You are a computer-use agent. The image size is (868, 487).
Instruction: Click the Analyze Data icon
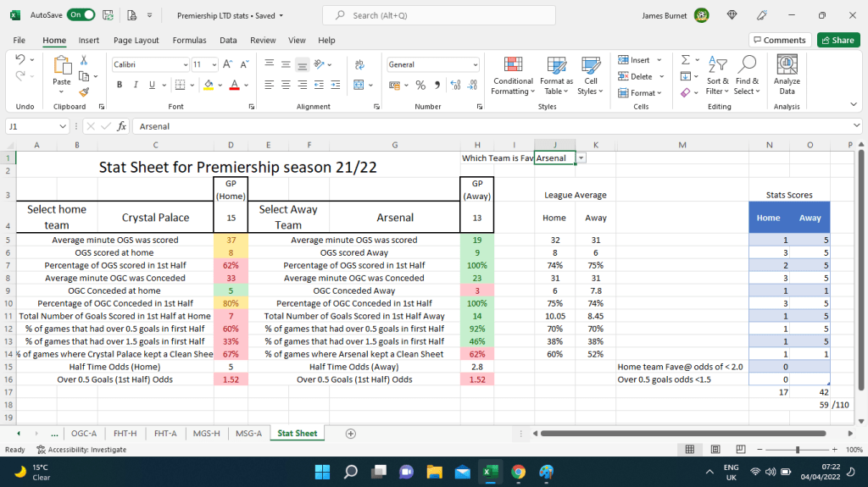coord(787,76)
